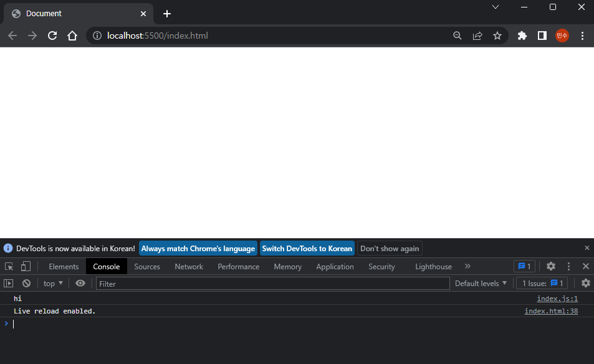Click the info icon in the infobar
Viewport: 594px width, 364px height.
coord(8,248)
